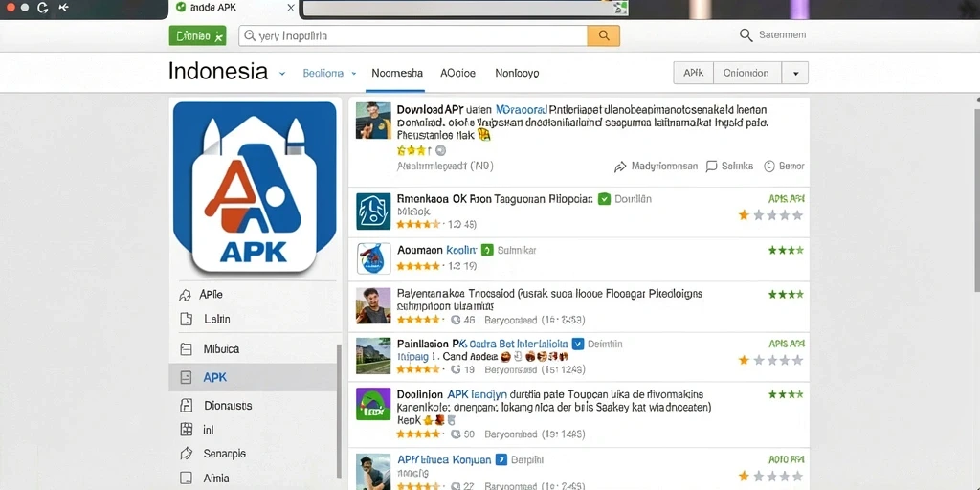
Task: Click the blue badge next to Derpiini
Action: tap(501, 460)
